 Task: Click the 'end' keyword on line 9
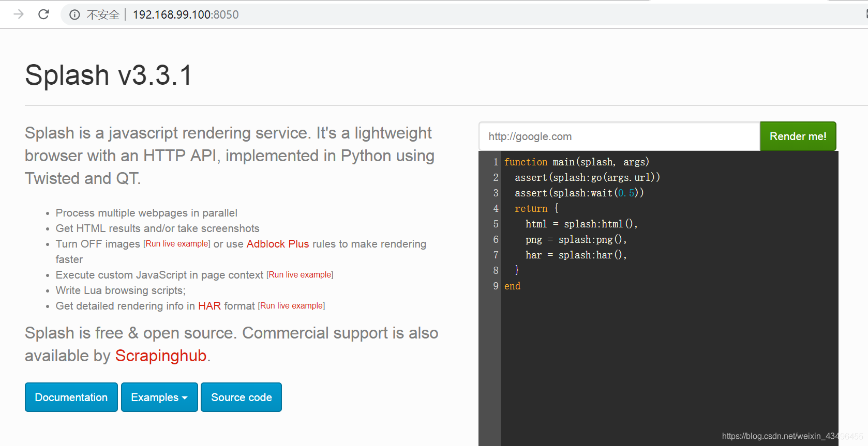(x=512, y=286)
